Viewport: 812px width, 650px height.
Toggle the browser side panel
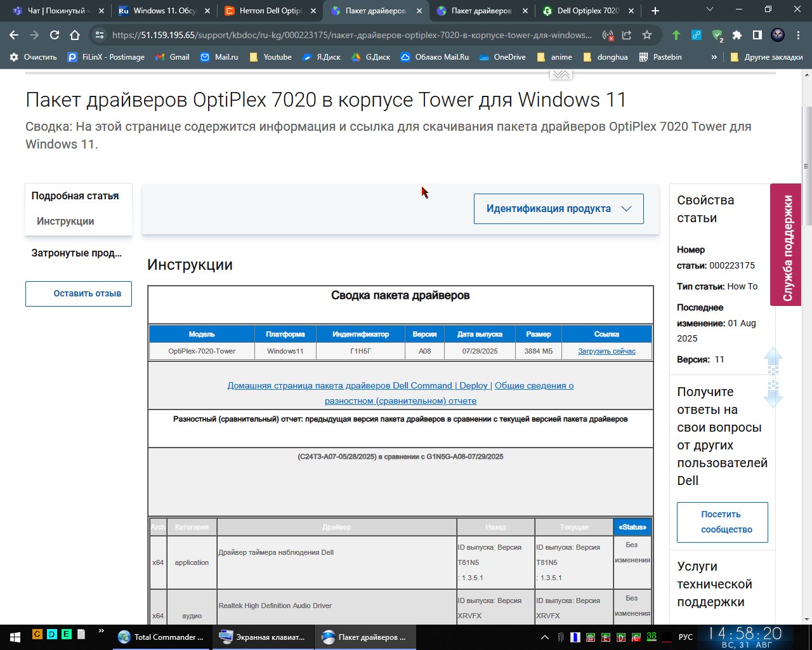pos(757,35)
